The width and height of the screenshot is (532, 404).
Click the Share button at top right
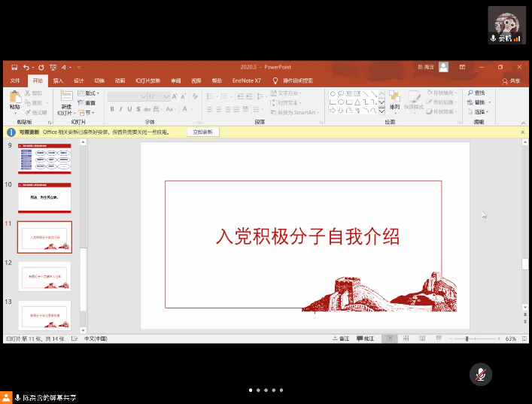click(x=511, y=80)
